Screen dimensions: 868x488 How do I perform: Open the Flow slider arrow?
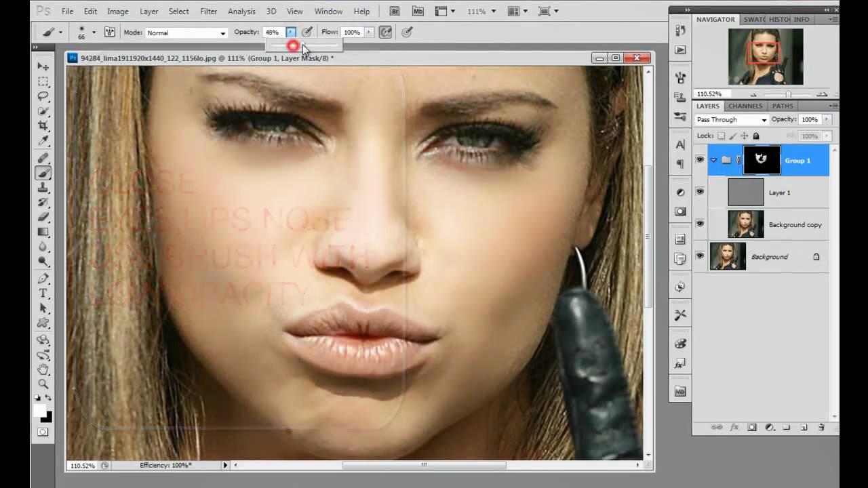point(369,32)
